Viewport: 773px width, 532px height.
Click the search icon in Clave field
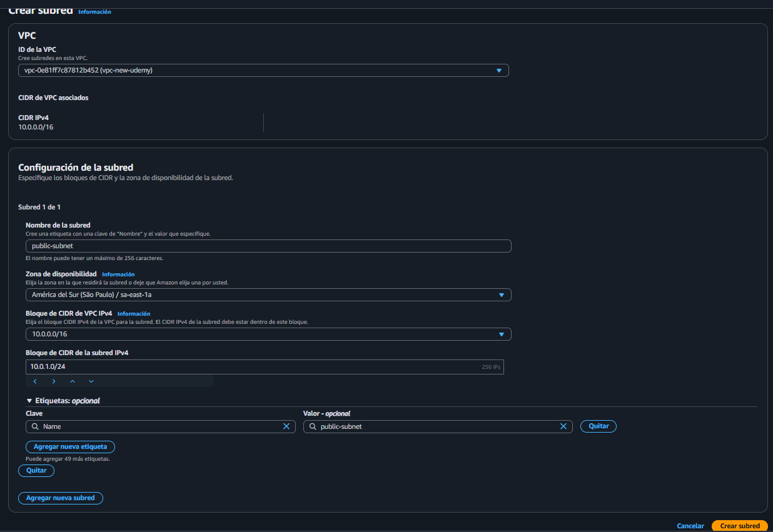pyautogui.click(x=35, y=426)
